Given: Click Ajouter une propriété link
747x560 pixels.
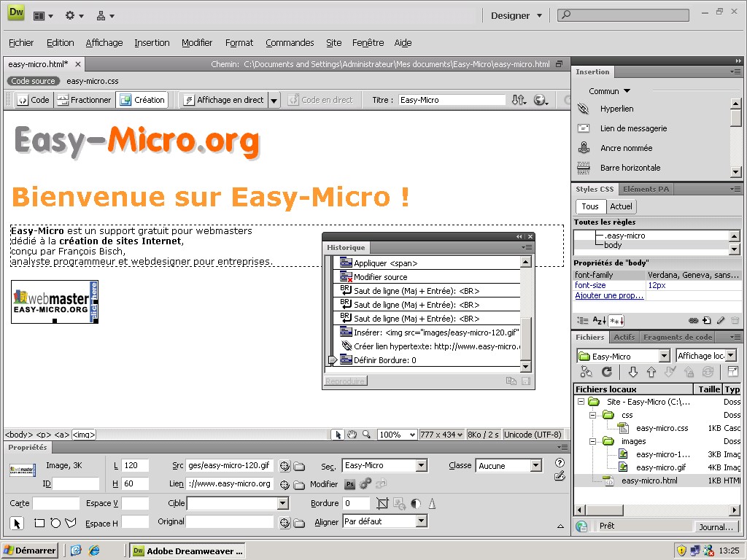Looking at the screenshot, I should point(609,296).
